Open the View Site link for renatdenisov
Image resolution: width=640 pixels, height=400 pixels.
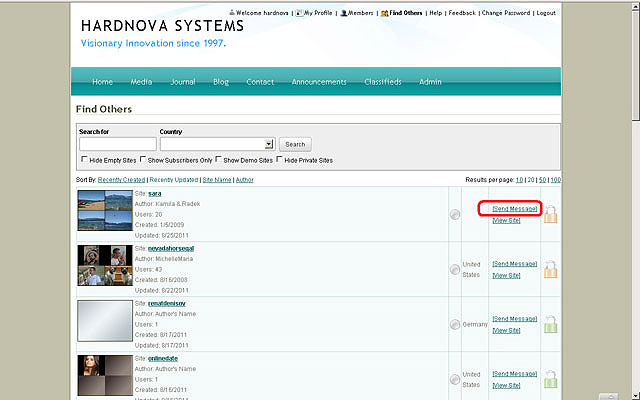pos(506,330)
